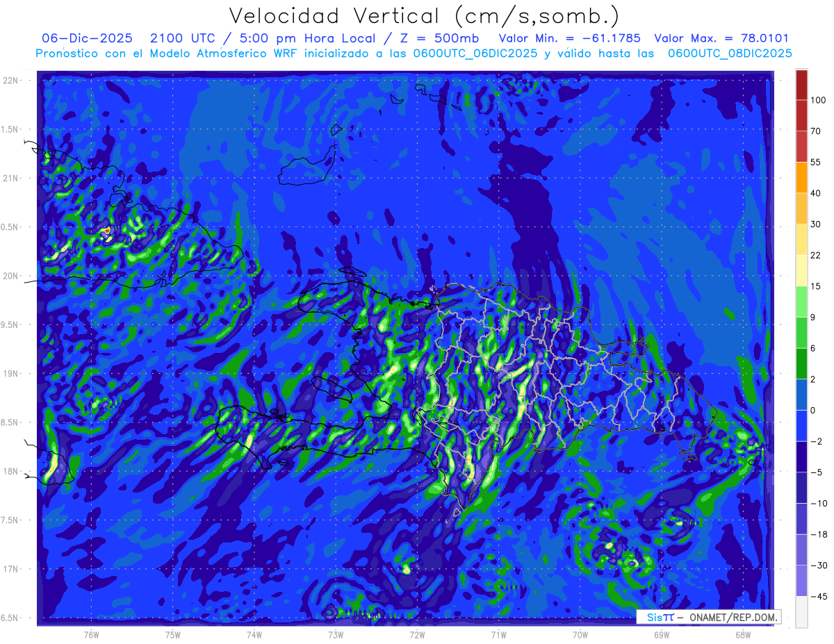Click the "75W" longitude label
This screenshot has width=834, height=644.
173,635
